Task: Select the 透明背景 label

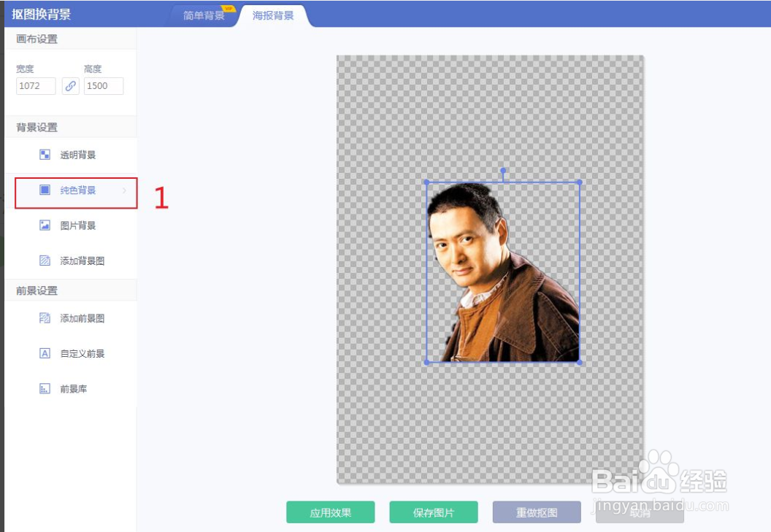Action: [77, 155]
